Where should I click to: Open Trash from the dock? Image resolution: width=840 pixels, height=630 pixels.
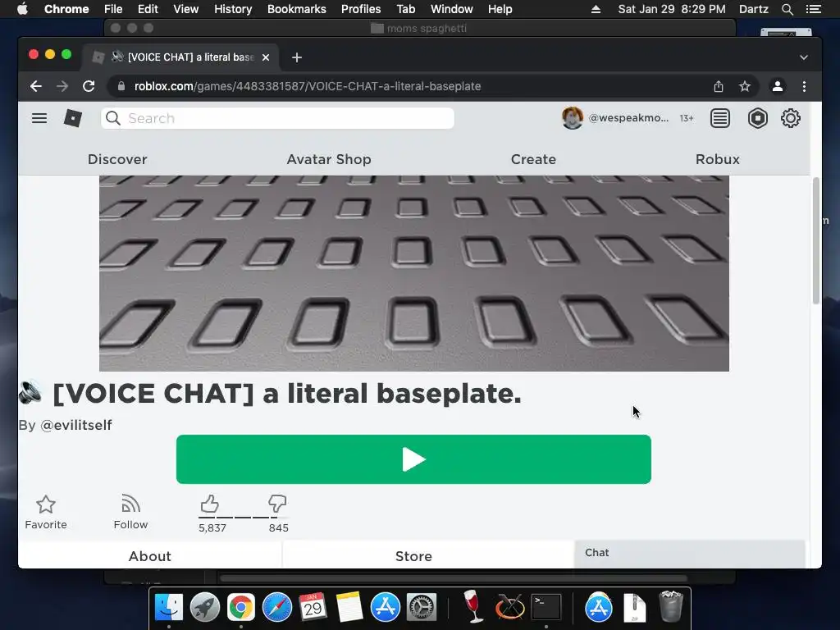pyautogui.click(x=671, y=606)
